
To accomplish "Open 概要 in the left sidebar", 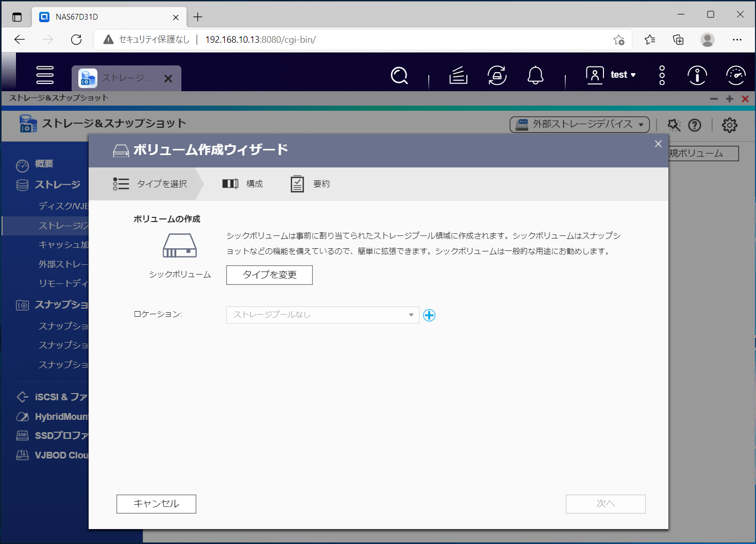I will pos(44,164).
